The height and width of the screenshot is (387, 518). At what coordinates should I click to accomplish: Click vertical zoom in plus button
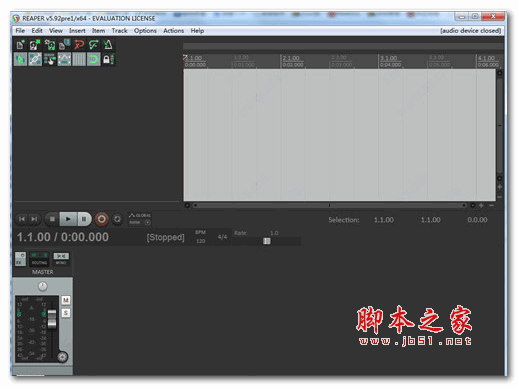[x=500, y=187]
